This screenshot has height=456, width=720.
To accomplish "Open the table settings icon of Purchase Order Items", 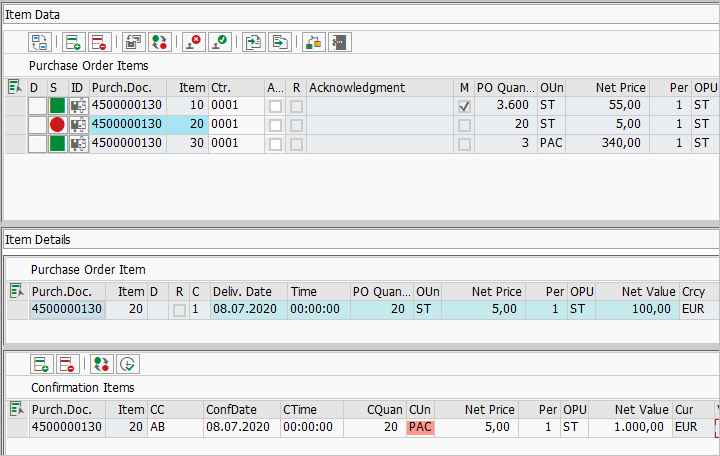I will [14, 88].
